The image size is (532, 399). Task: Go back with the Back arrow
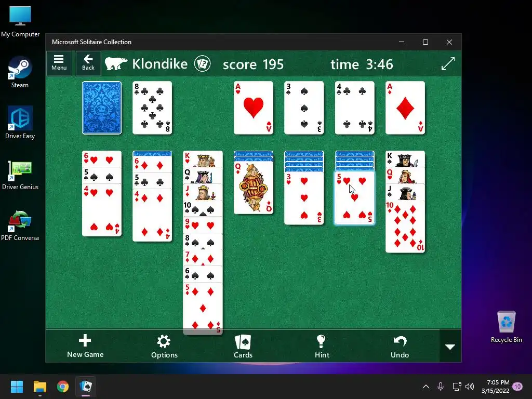88,63
